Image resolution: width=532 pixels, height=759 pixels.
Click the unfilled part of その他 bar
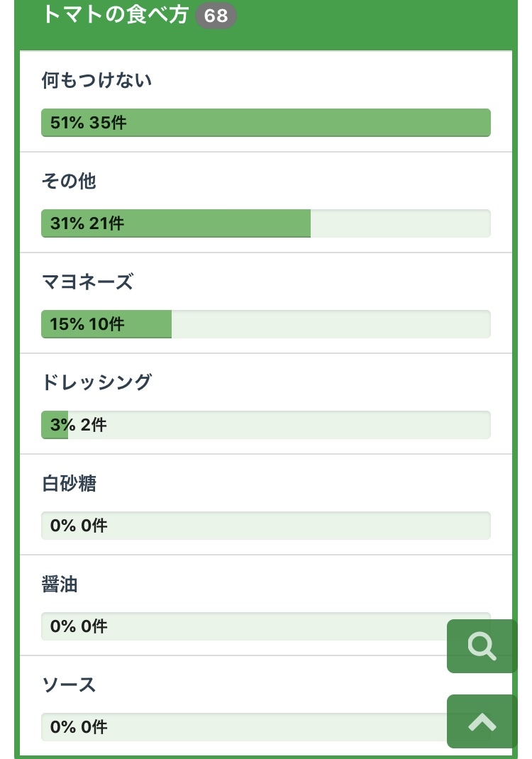click(x=400, y=223)
